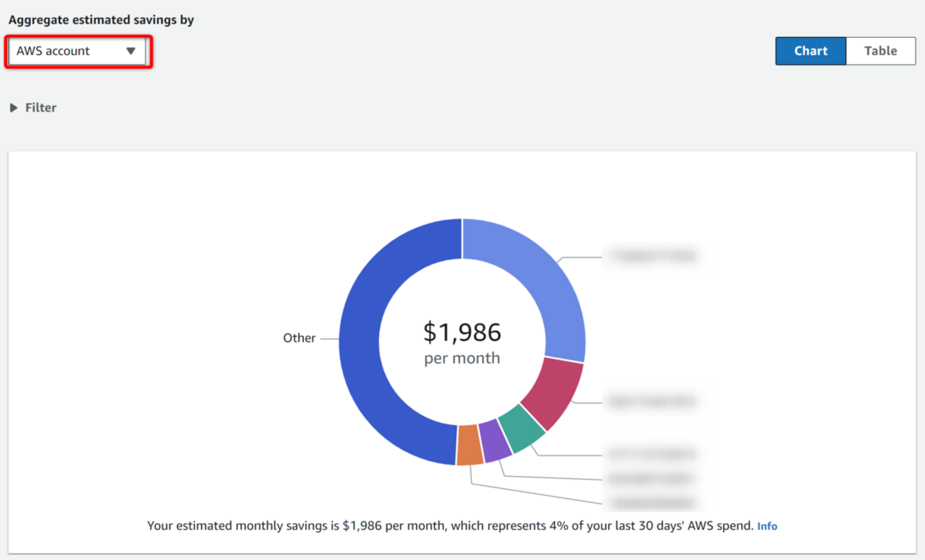Click blurred account label for crimson segment
The image size is (925, 560).
coord(650,403)
